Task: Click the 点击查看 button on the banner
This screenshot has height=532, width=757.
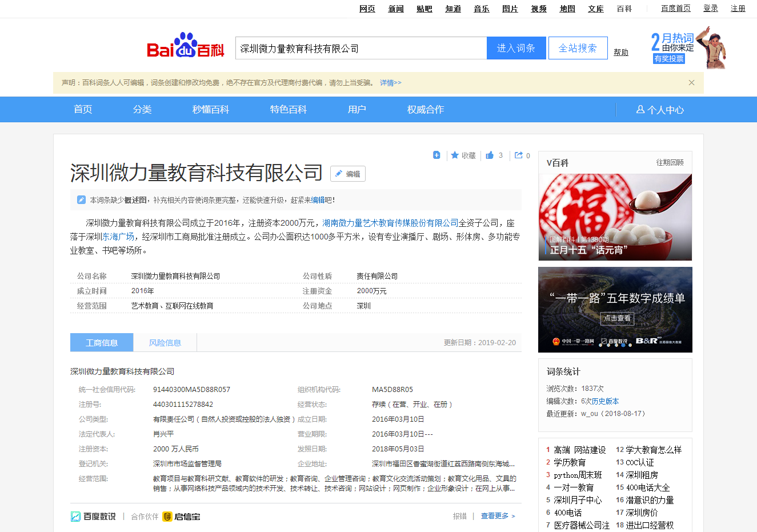Action: [x=618, y=318]
